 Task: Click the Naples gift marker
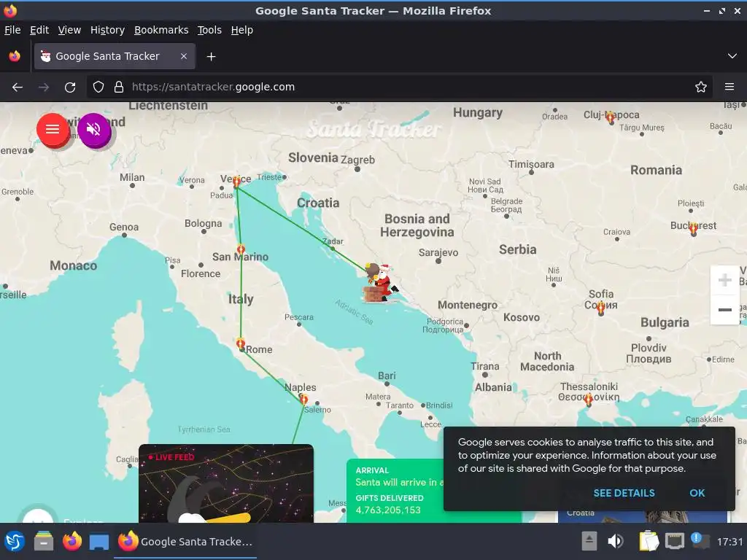pos(303,399)
